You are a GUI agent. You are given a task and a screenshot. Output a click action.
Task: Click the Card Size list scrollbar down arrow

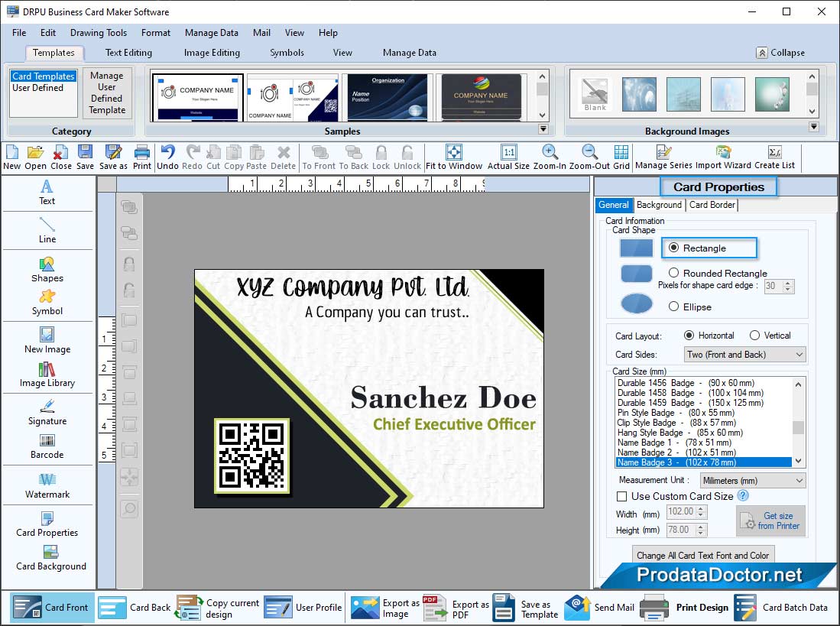click(x=798, y=461)
